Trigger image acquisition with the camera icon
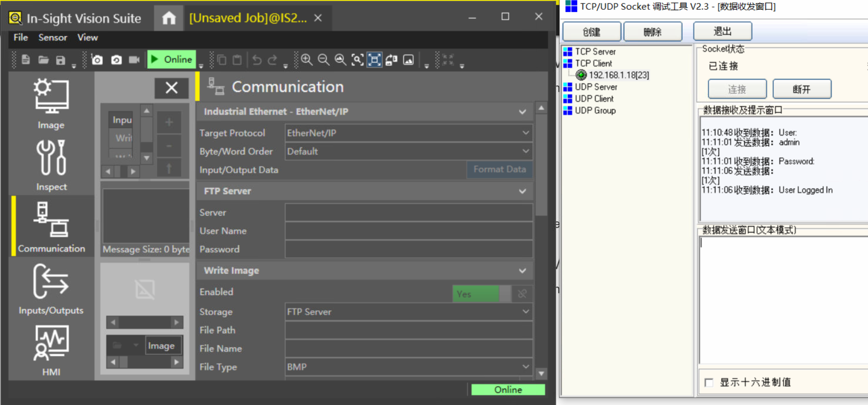The height and width of the screenshot is (405, 868). [97, 60]
